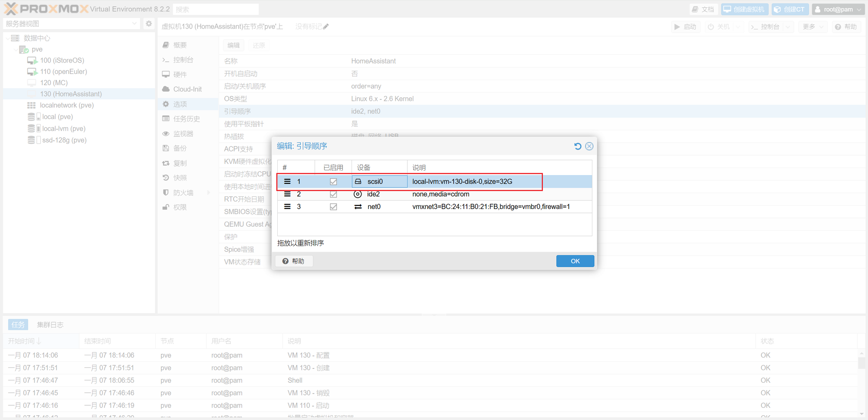Click the drag handle of net0 row

point(287,207)
